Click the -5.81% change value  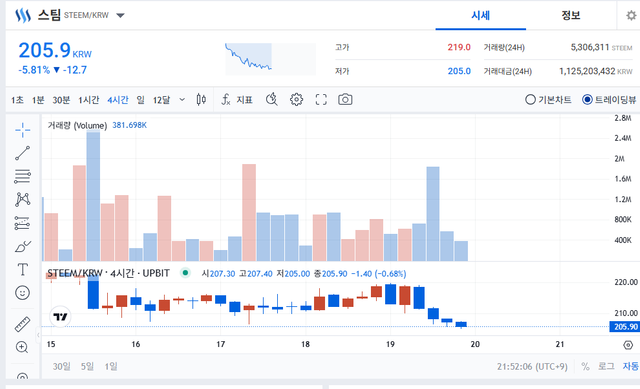coord(34,70)
